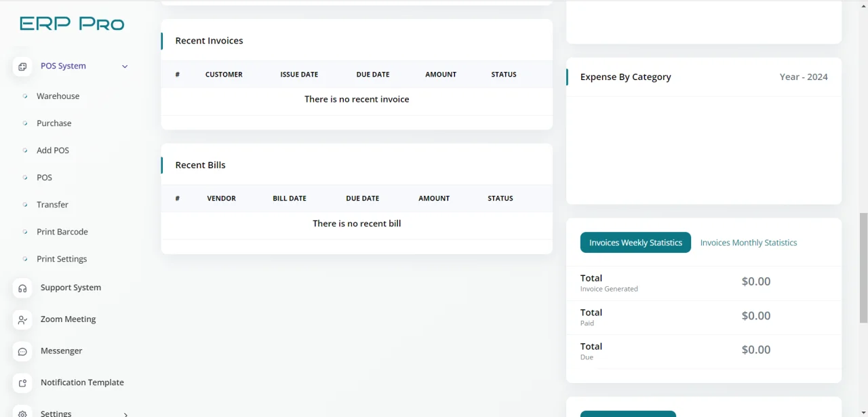Click the Recent Bills heading
This screenshot has width=868, height=417.
pyautogui.click(x=200, y=165)
